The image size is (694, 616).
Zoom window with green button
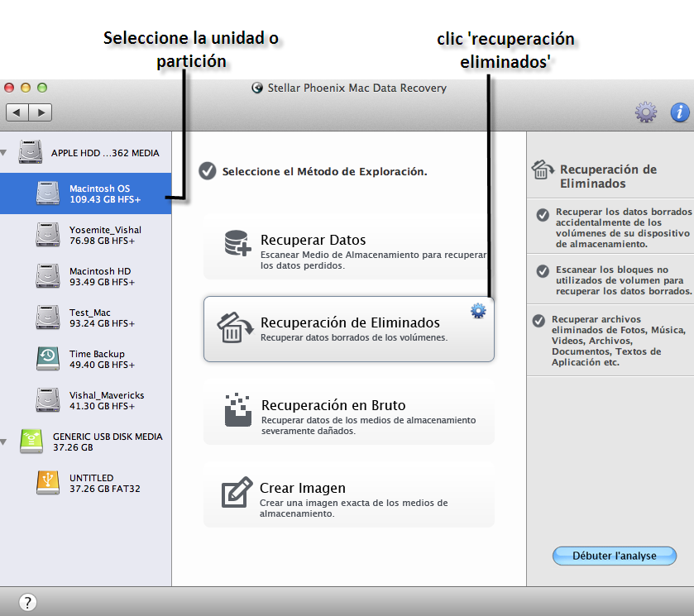[42, 88]
